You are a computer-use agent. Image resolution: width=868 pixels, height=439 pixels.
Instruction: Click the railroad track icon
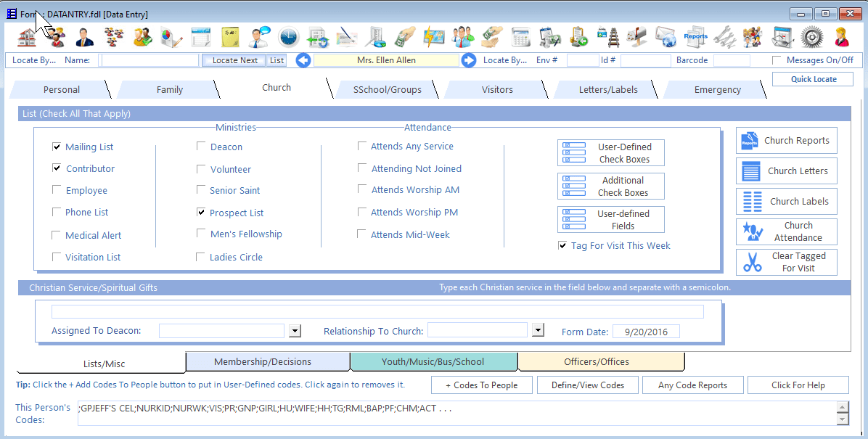608,38
